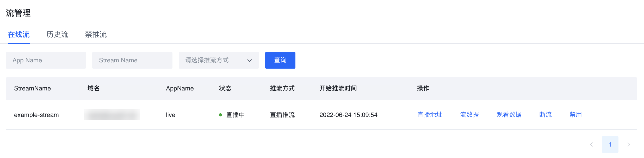Click the blue 查询 button

point(280,60)
